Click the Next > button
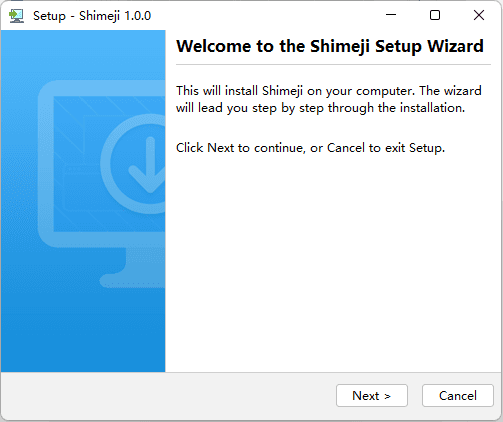The image size is (503, 422). click(372, 396)
